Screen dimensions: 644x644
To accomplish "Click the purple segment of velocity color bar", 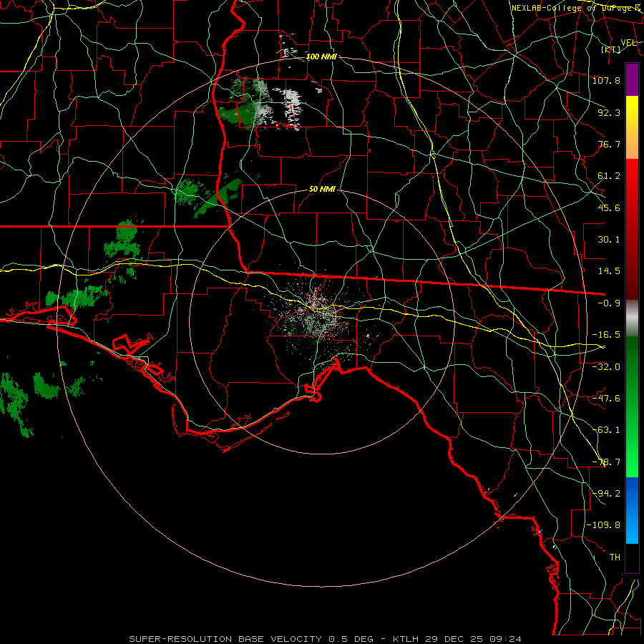I will (632, 79).
